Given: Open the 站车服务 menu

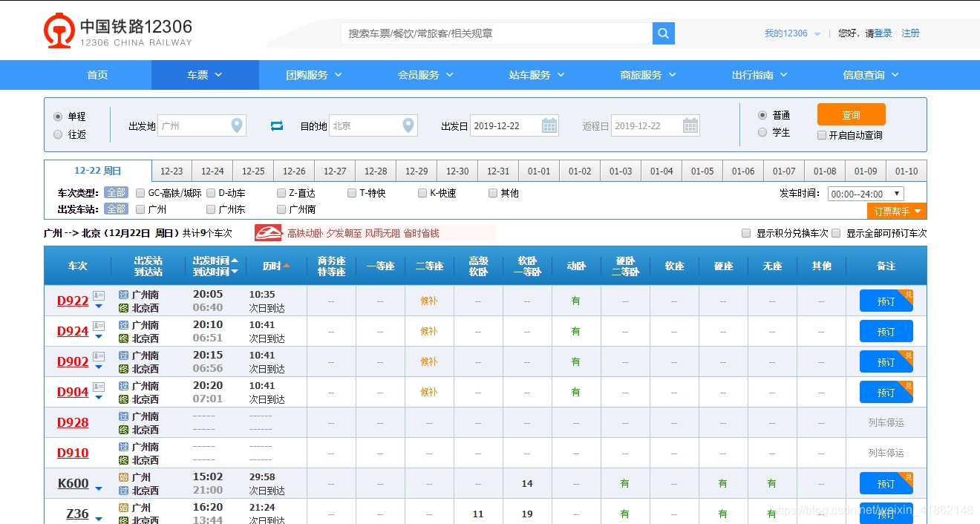Looking at the screenshot, I should 537,75.
